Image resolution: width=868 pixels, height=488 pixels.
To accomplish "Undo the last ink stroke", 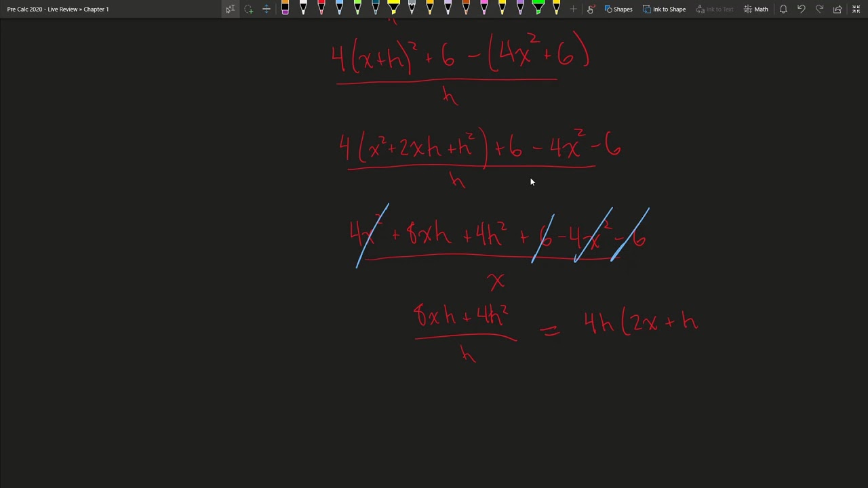I will pos(802,9).
